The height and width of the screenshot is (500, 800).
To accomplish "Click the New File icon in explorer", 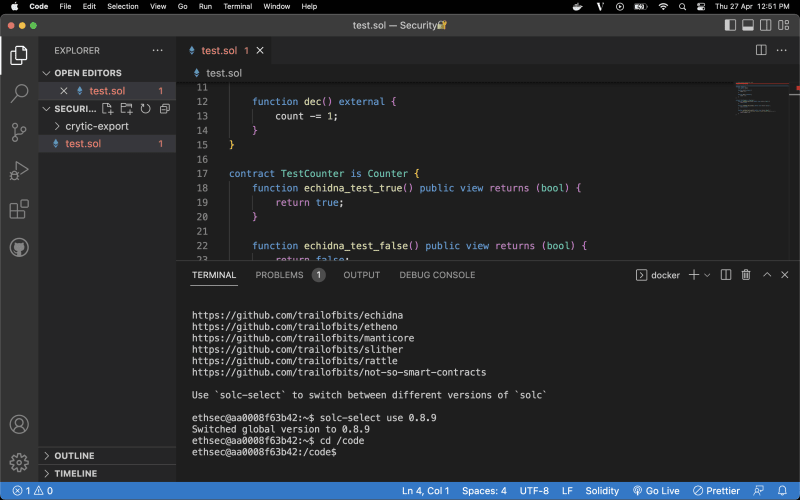I will pos(107,109).
